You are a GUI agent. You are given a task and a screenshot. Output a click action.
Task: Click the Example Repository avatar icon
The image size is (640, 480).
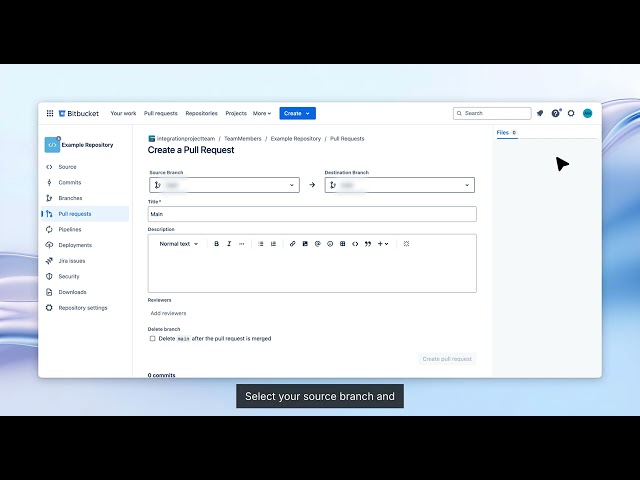tap(52, 144)
